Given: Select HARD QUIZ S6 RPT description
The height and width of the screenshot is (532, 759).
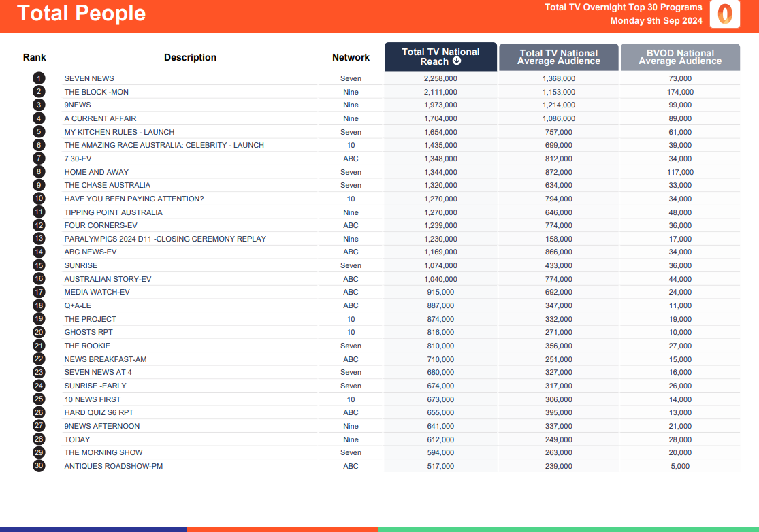Looking at the screenshot, I should click(x=99, y=412).
